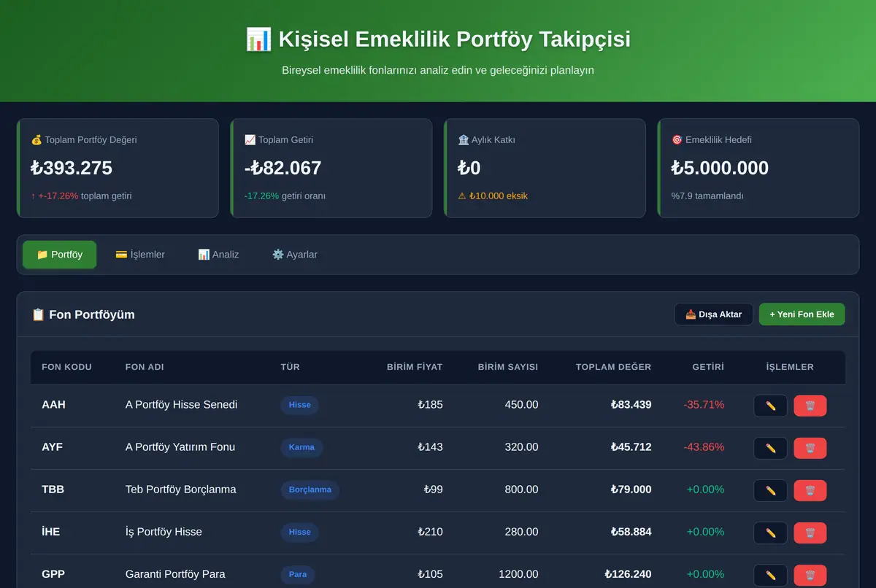
Task: Delete the AYF fund with trash icon
Action: point(810,448)
